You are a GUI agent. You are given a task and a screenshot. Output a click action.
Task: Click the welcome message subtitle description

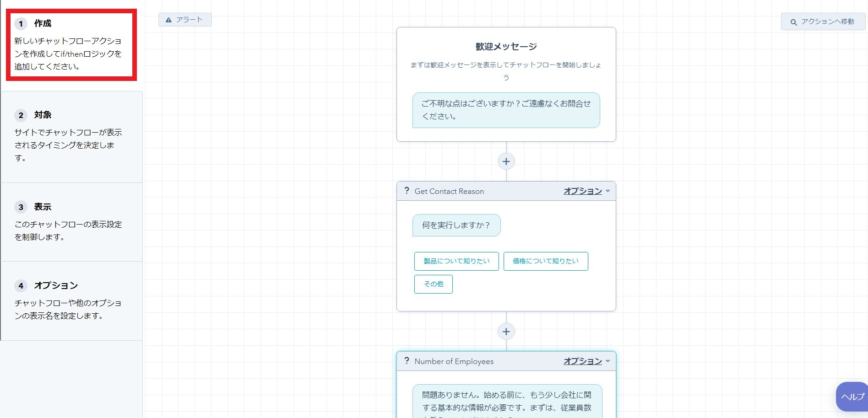click(506, 71)
